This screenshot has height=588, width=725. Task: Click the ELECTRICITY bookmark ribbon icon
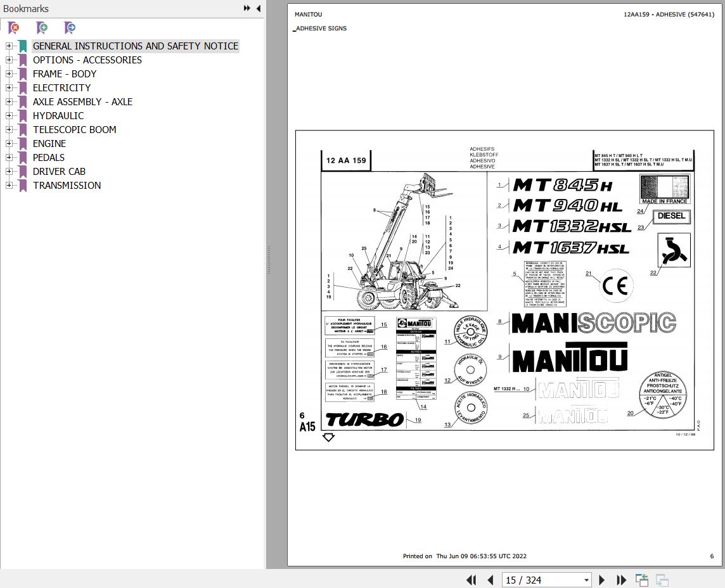[x=23, y=88]
